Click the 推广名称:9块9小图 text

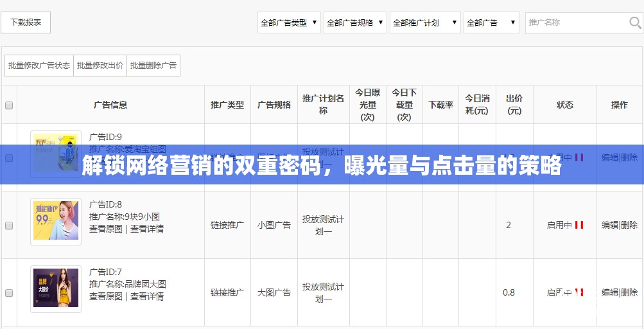125,217
